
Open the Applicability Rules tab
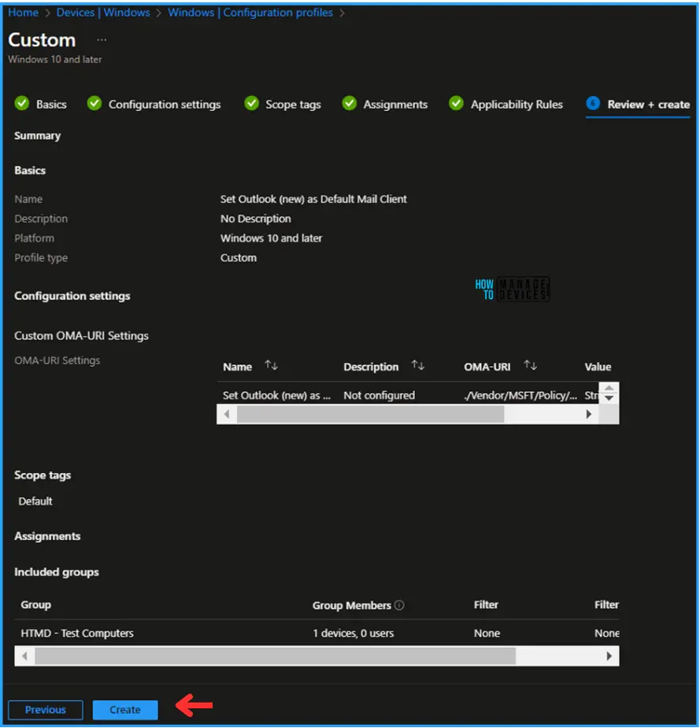tap(517, 105)
